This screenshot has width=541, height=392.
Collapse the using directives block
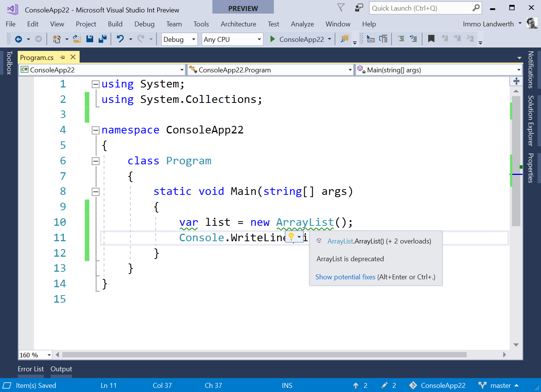96,84
